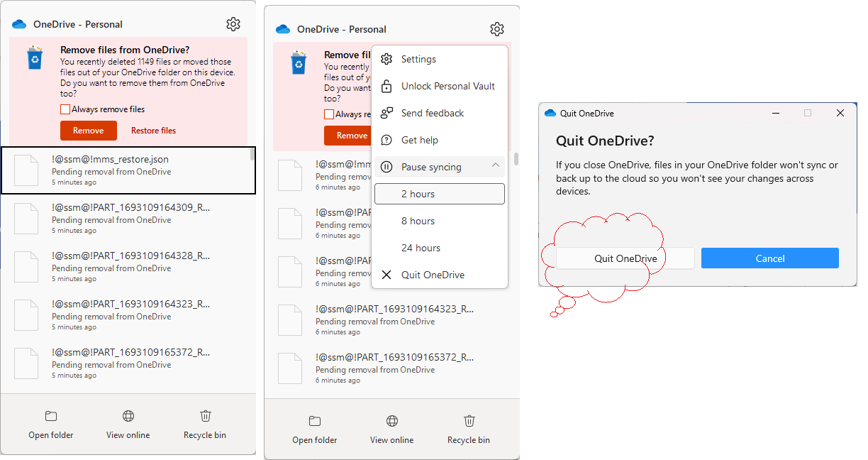Open folder icon in middle panel footer

(315, 421)
